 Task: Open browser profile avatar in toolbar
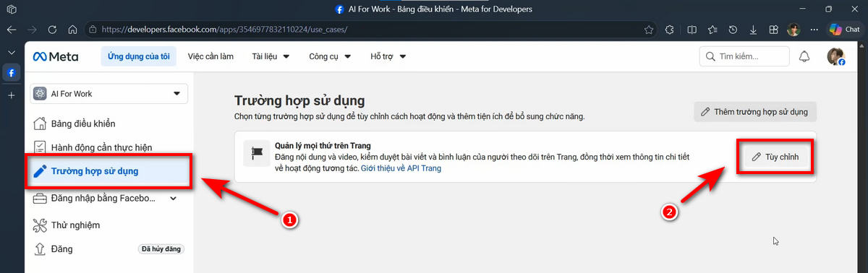point(794,30)
